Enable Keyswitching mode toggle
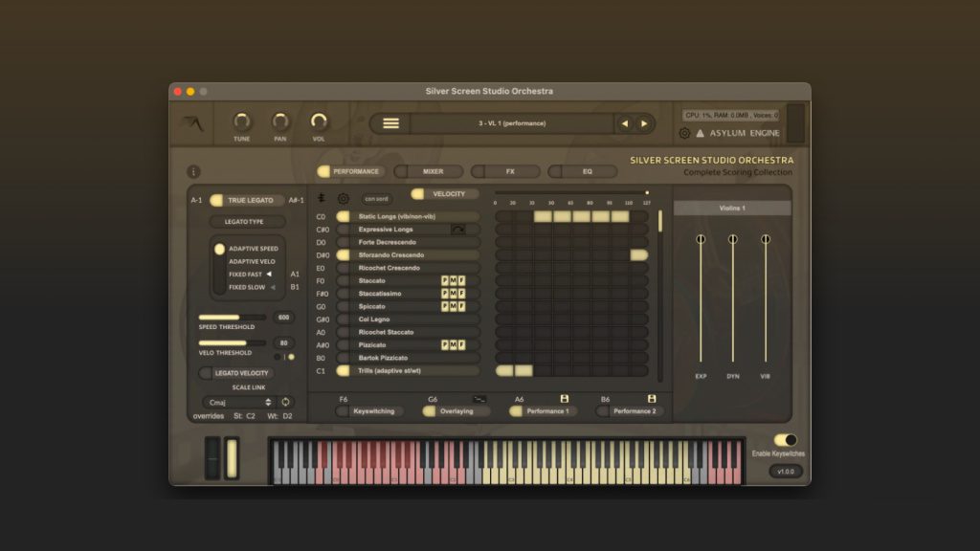The width and height of the screenshot is (980, 551). 342,411
